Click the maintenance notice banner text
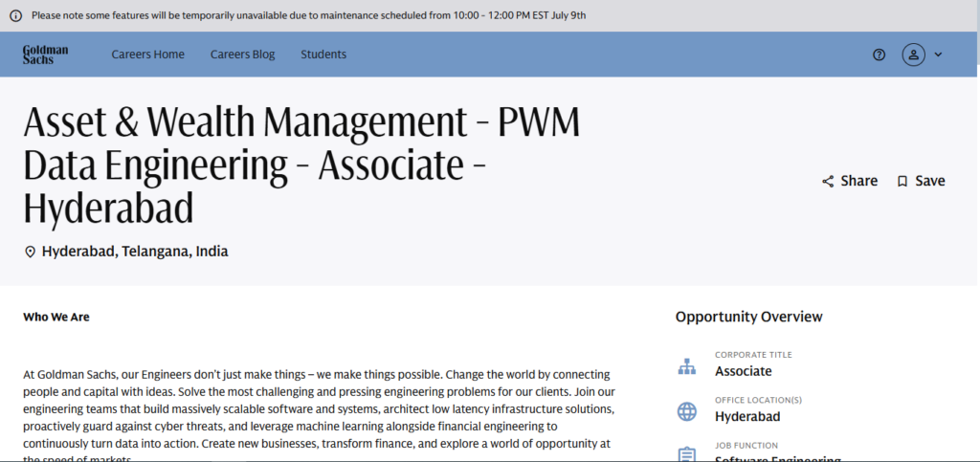980x462 pixels. (x=309, y=15)
